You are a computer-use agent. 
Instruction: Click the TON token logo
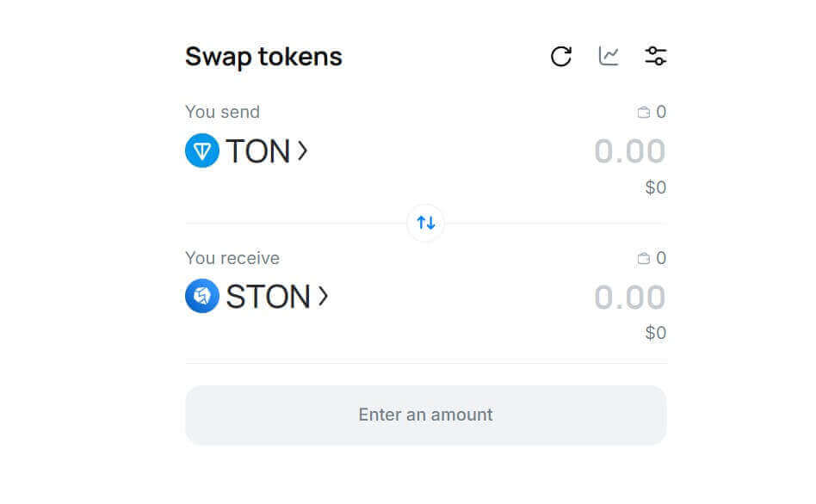click(202, 151)
